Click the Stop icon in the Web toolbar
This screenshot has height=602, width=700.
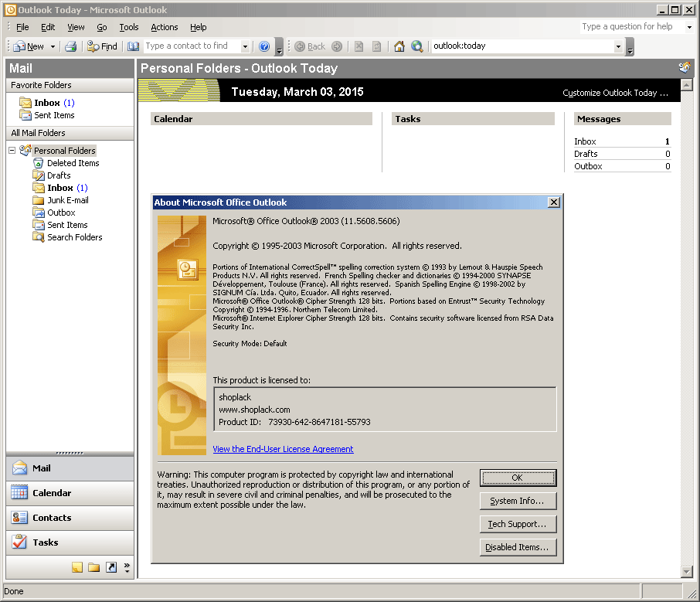[x=359, y=46]
